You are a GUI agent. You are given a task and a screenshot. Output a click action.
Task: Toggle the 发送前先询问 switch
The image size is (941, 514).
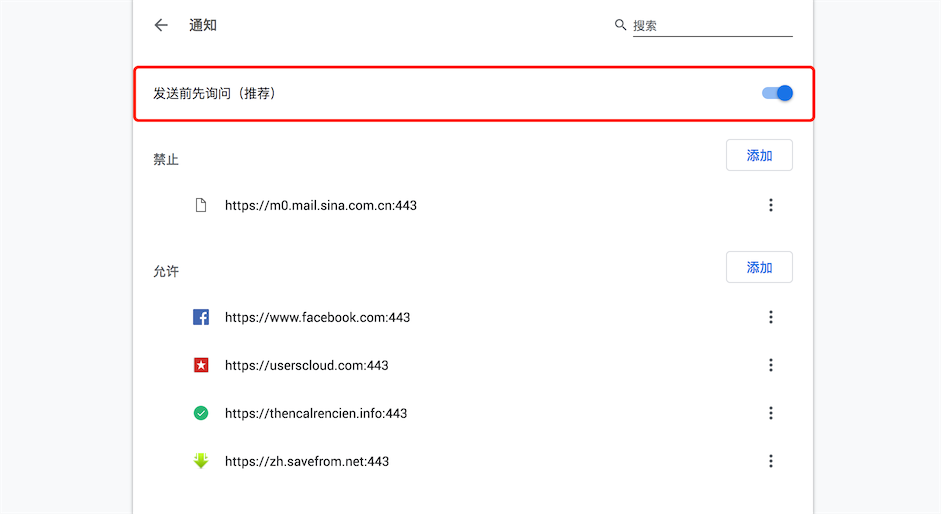pyautogui.click(x=777, y=93)
